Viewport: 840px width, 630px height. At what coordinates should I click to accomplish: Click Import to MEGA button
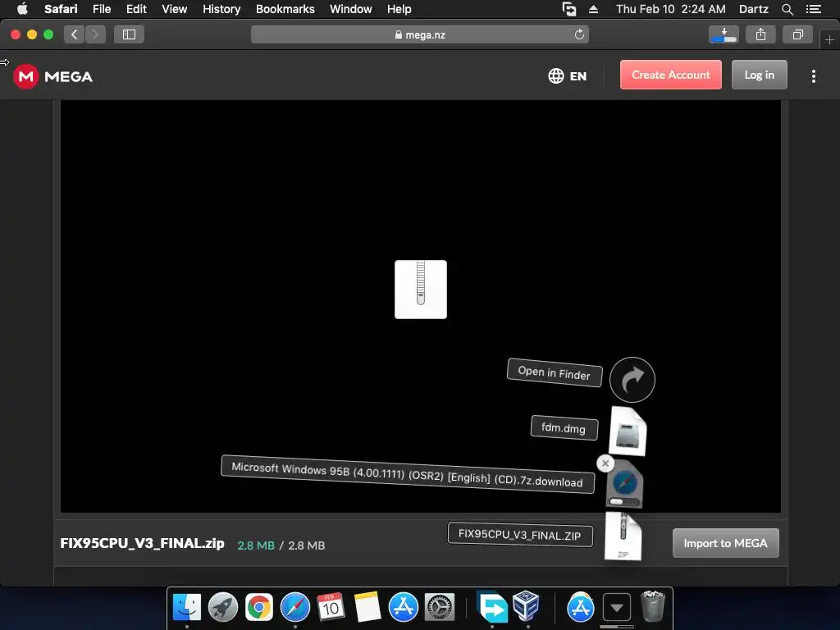[x=725, y=543]
